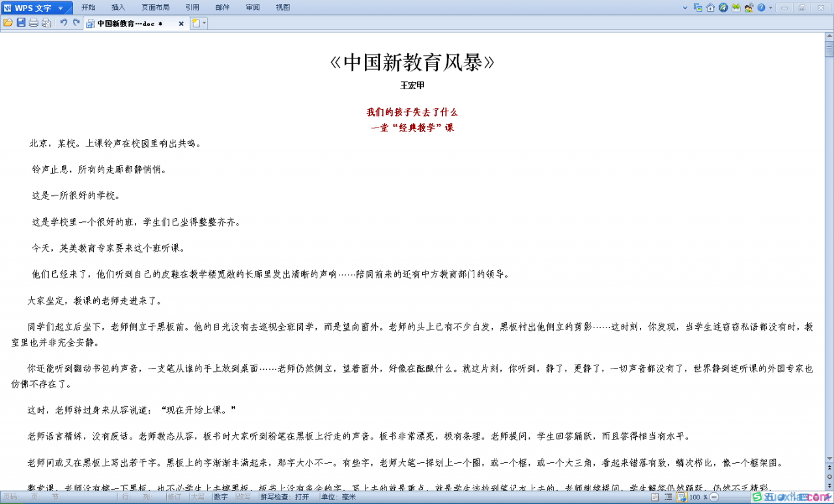Toggle 数字 num lock indicator in the status bar
This screenshot has height=504, width=834.
click(221, 497)
